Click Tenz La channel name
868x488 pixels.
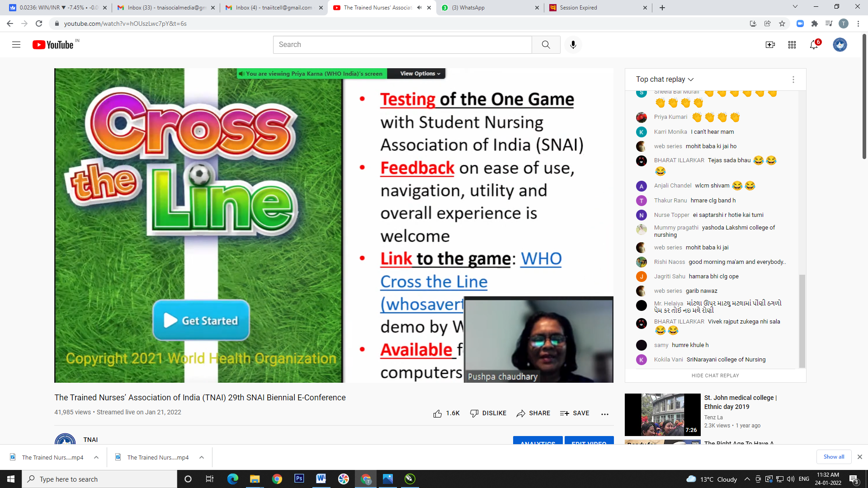[x=713, y=418]
